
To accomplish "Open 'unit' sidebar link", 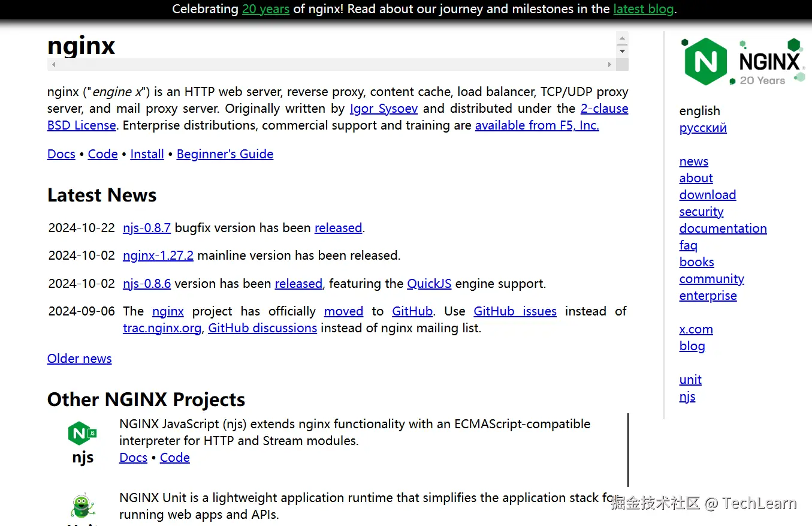I will [x=690, y=380].
